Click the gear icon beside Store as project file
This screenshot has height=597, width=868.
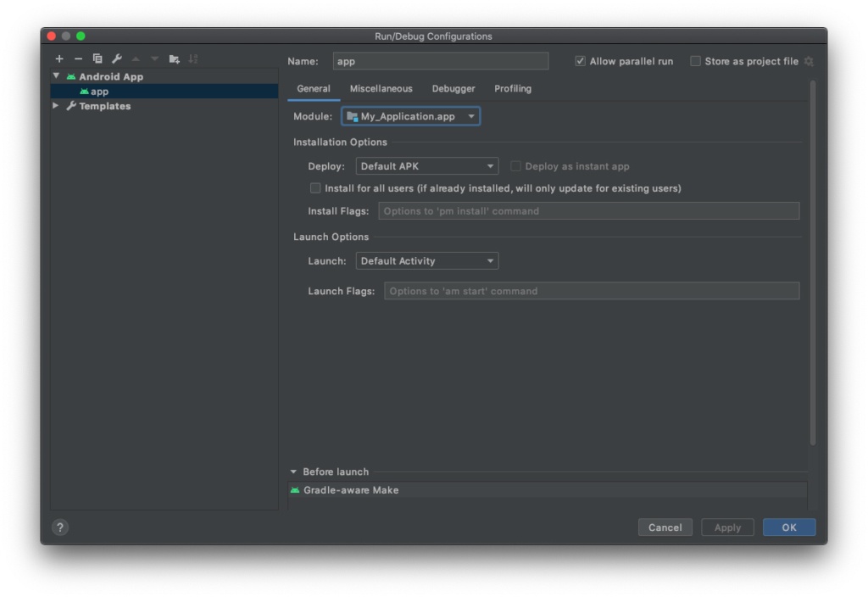(809, 61)
